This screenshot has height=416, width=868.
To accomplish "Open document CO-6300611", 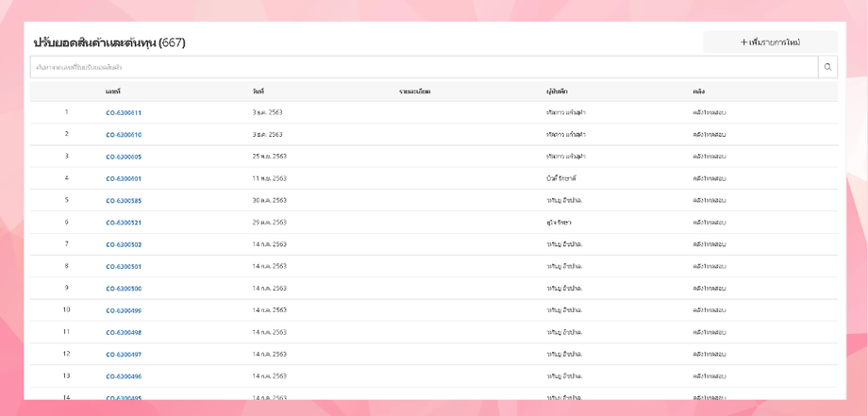I will pos(124,113).
